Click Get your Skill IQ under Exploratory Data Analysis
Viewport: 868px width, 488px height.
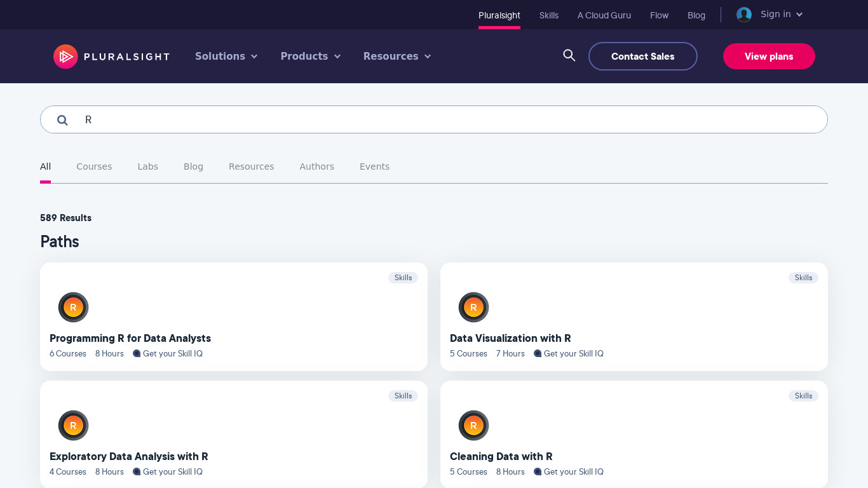click(x=173, y=472)
